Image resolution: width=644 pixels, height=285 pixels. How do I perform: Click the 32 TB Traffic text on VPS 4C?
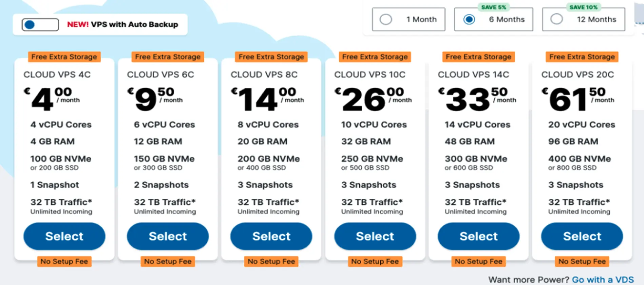(x=61, y=202)
